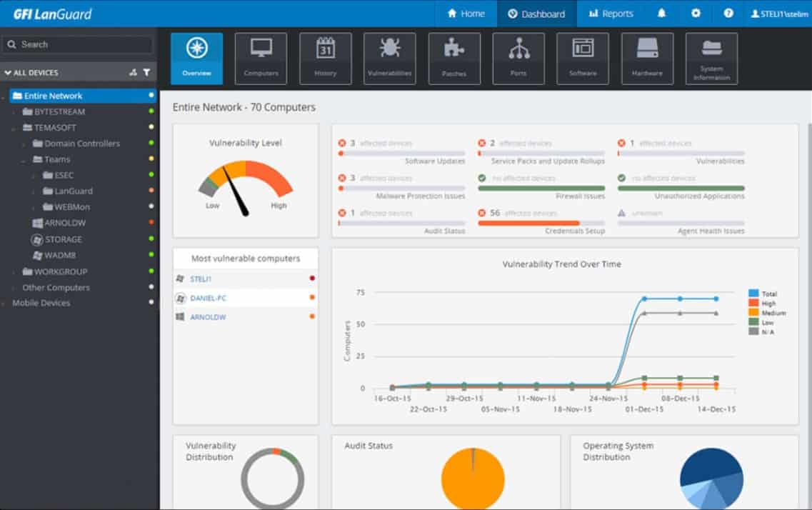
Task: Select Entire Network in the device tree
Action: point(82,96)
